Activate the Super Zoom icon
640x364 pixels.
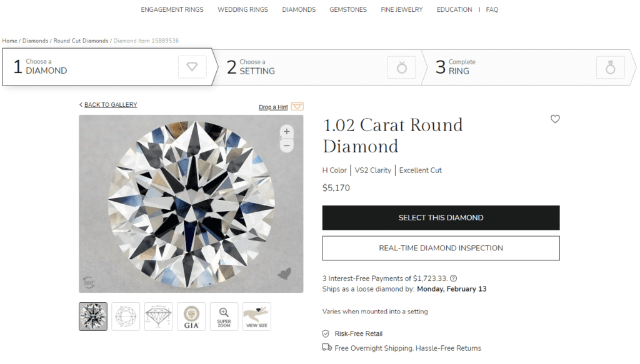(224, 317)
